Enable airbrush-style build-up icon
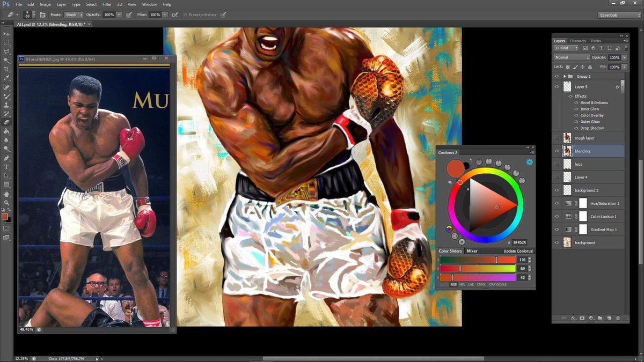Screen dimensions: 644x362 pyautogui.click(x=175, y=15)
